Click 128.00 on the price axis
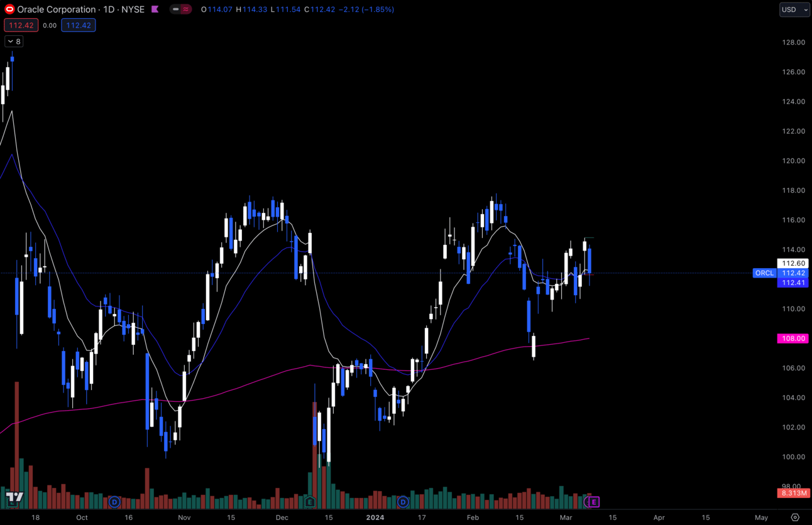 793,42
